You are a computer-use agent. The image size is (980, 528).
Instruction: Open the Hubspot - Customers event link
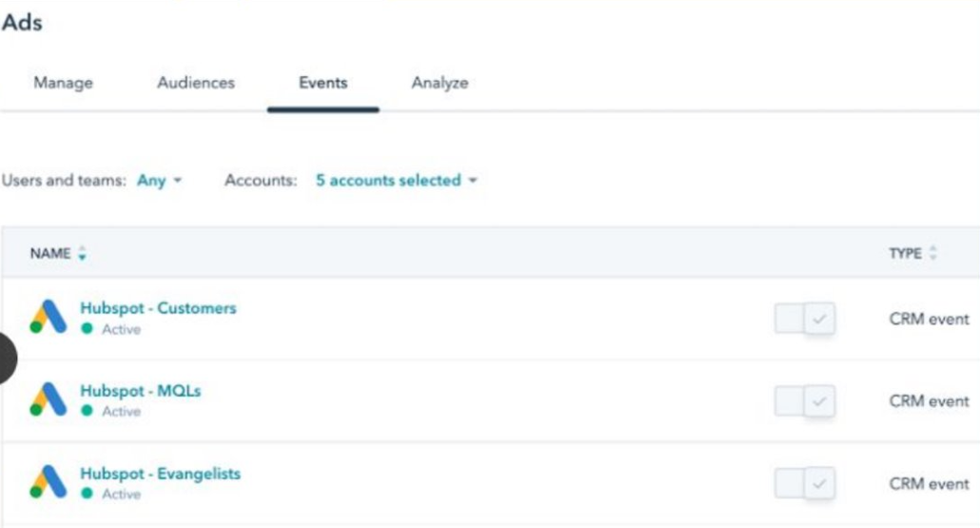[x=158, y=308]
